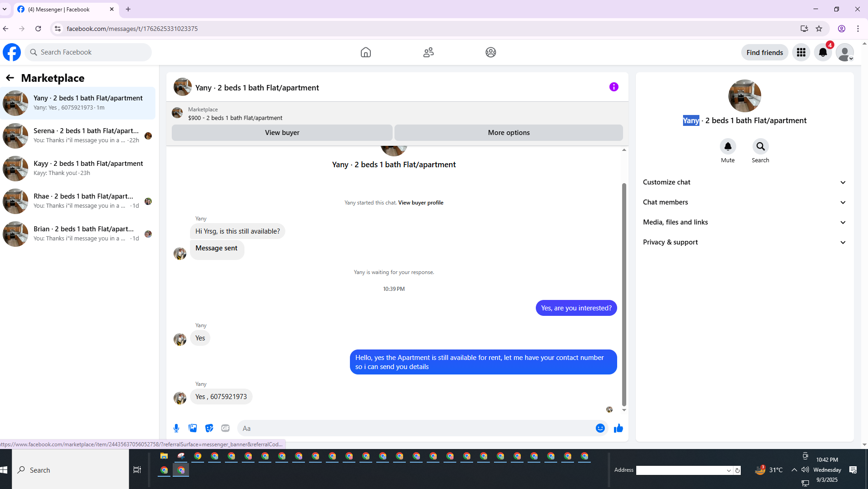This screenshot has width=868, height=489.
Task: Open the account profile picture menu
Action: 845,52
